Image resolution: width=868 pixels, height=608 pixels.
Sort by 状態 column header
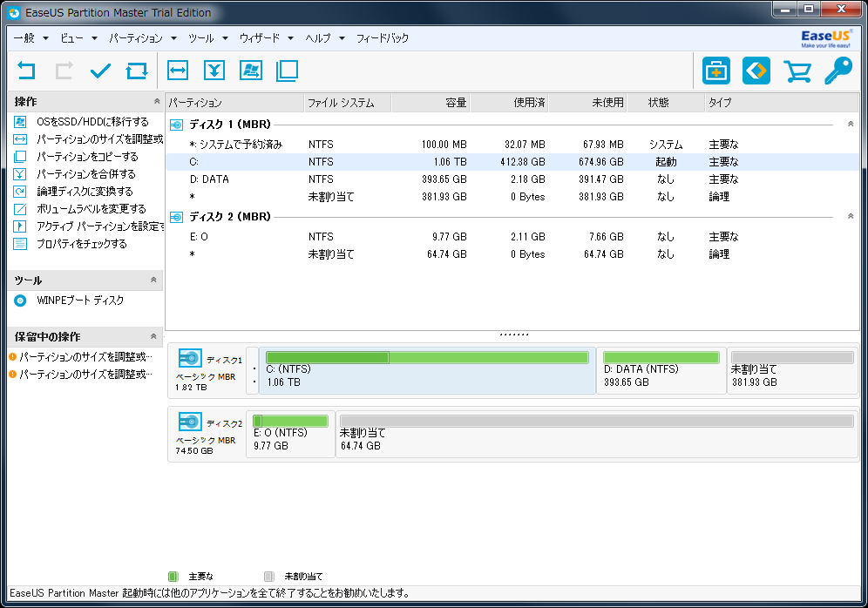click(666, 102)
